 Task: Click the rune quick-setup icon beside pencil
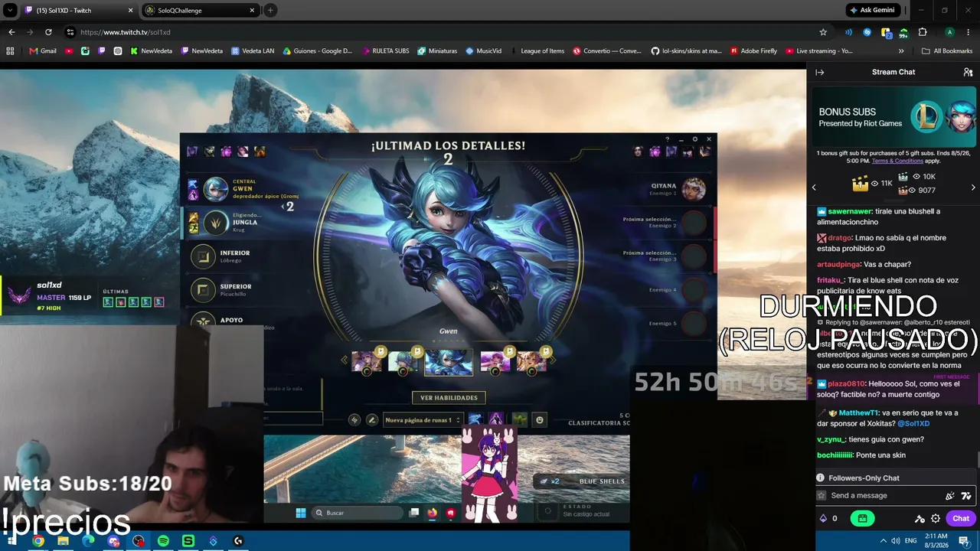tap(354, 419)
